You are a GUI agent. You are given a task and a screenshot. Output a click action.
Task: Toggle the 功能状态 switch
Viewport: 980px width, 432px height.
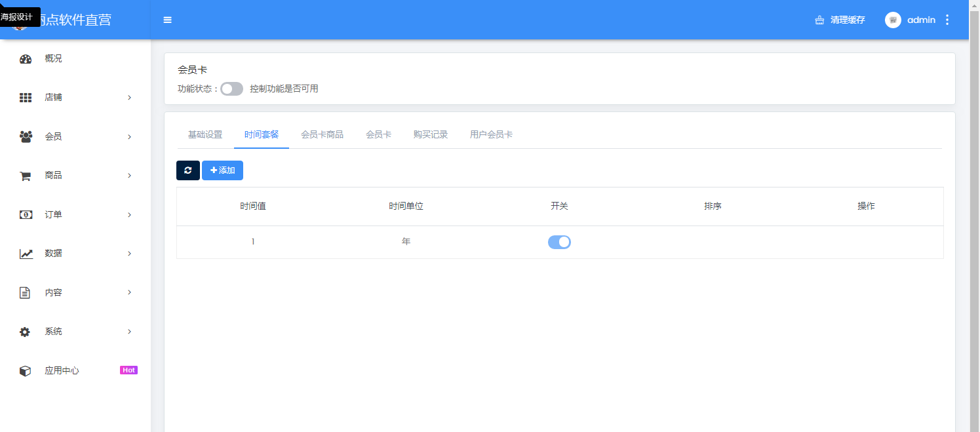coord(231,88)
